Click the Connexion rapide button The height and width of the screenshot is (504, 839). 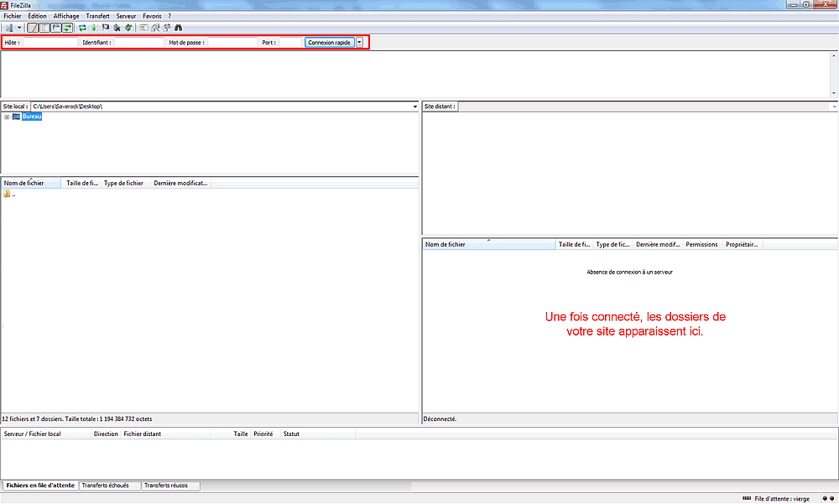click(329, 42)
